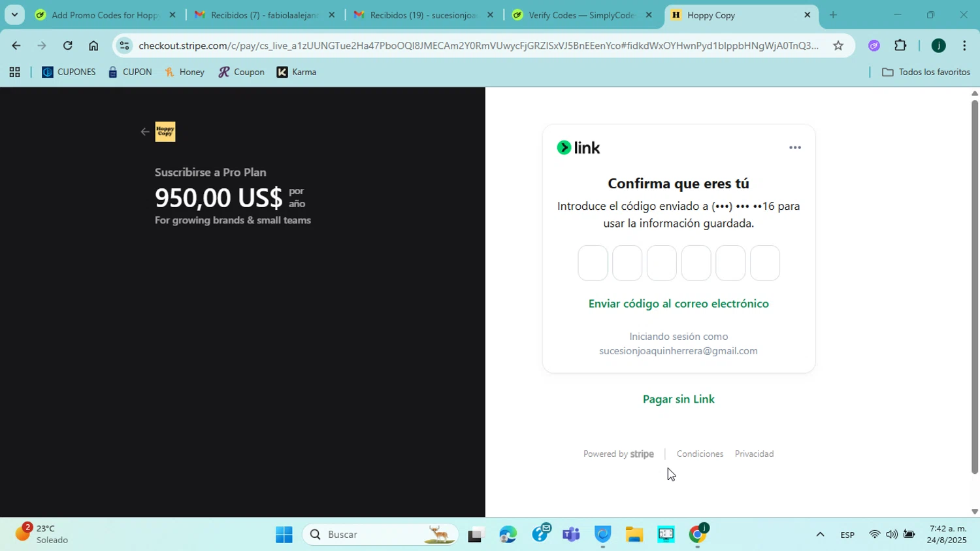This screenshot has width=980, height=551.
Task: Close the Recibidos (19) tab
Action: tap(490, 15)
